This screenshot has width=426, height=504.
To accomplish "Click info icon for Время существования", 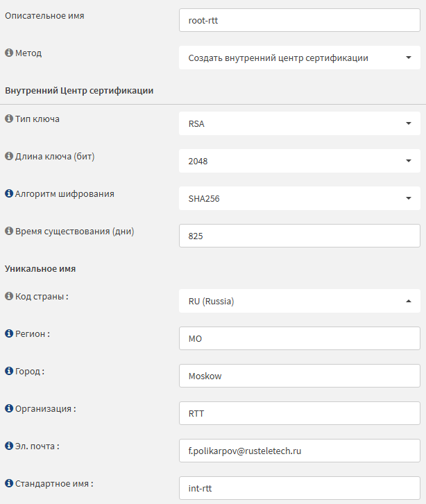I will pyautogui.click(x=9, y=231).
